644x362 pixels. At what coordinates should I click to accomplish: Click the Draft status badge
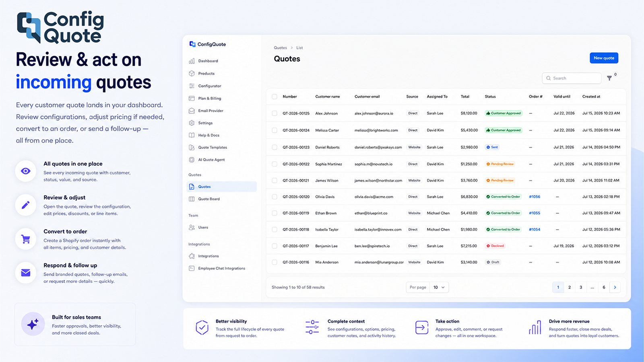[493, 262]
